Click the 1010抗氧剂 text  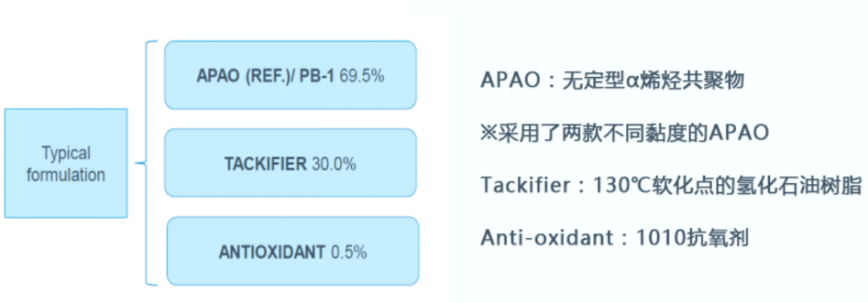(x=692, y=237)
